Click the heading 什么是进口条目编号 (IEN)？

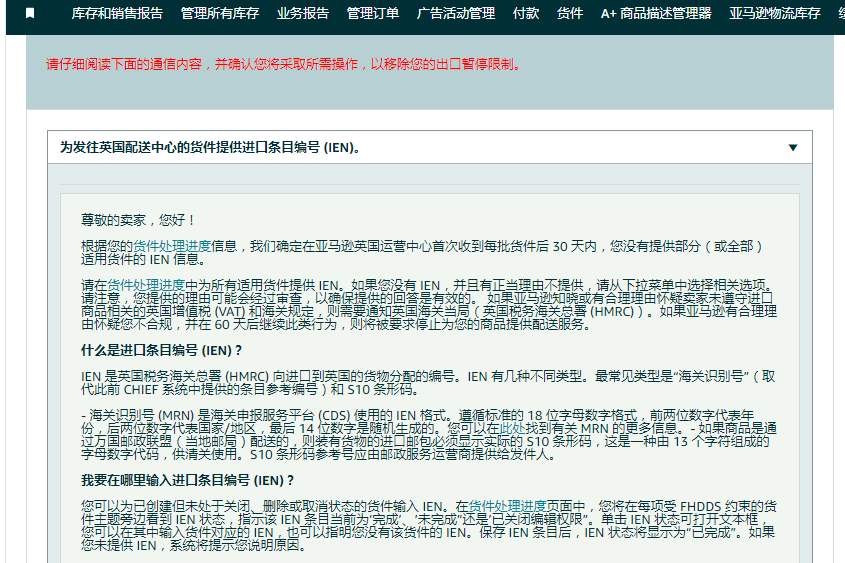click(161, 350)
